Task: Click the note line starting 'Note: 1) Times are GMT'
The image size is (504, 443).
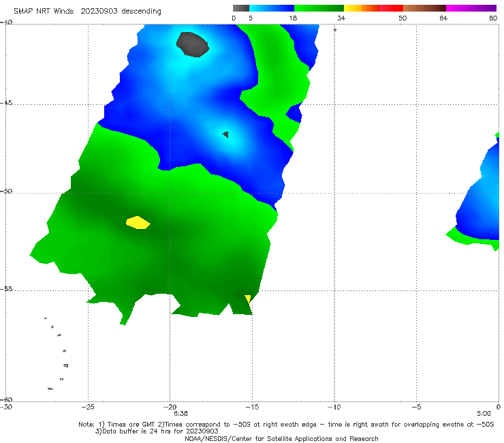Action: [286, 425]
